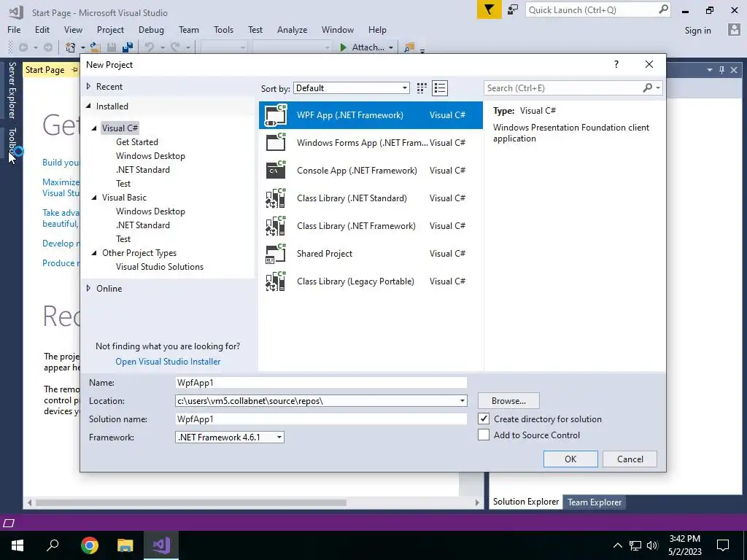747x560 pixels.
Task: Select .NET Standard under Visual Basic
Action: point(142,225)
